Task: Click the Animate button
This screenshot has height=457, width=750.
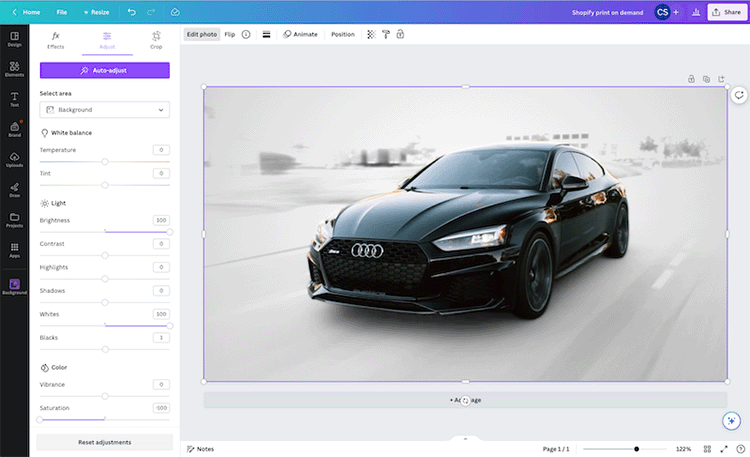Action: pos(300,34)
